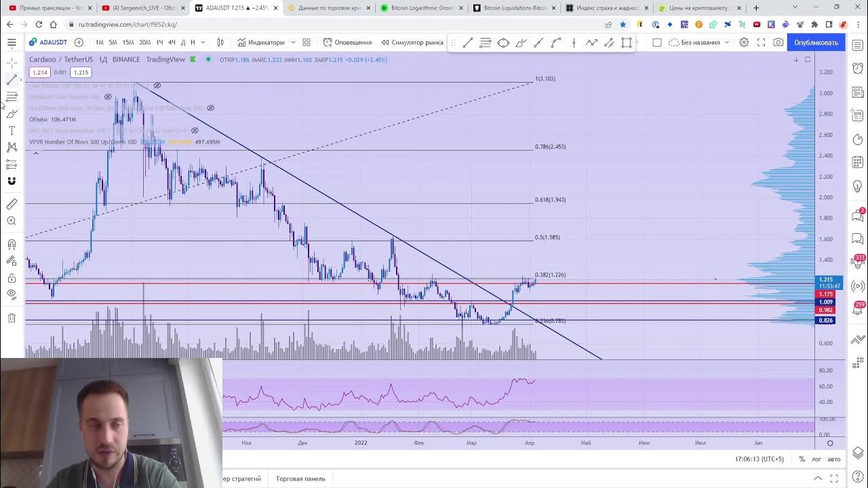868x488 pixels.
Task: Delete drawings with the trash icon
Action: [x=12, y=318]
